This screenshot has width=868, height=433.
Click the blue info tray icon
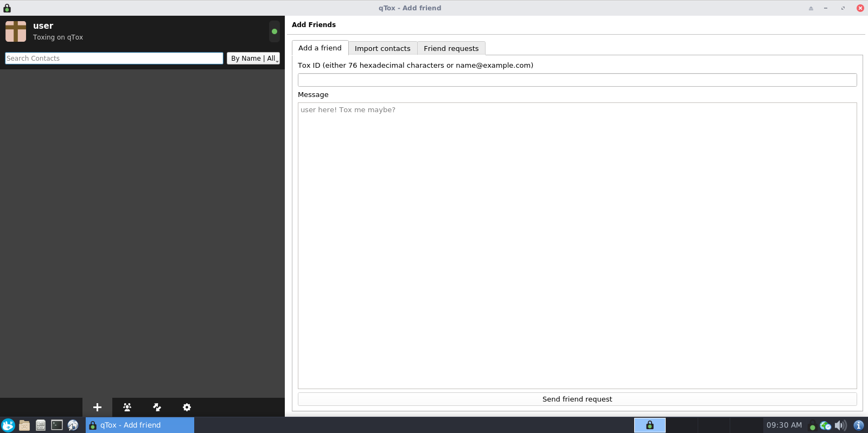859,425
